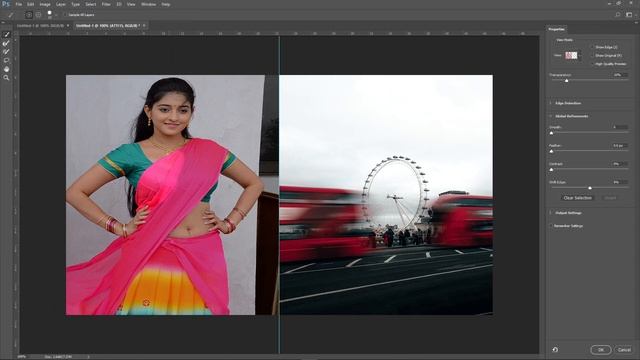The image size is (640, 360).
Task: Open the Filter menu
Action: tap(106, 4)
